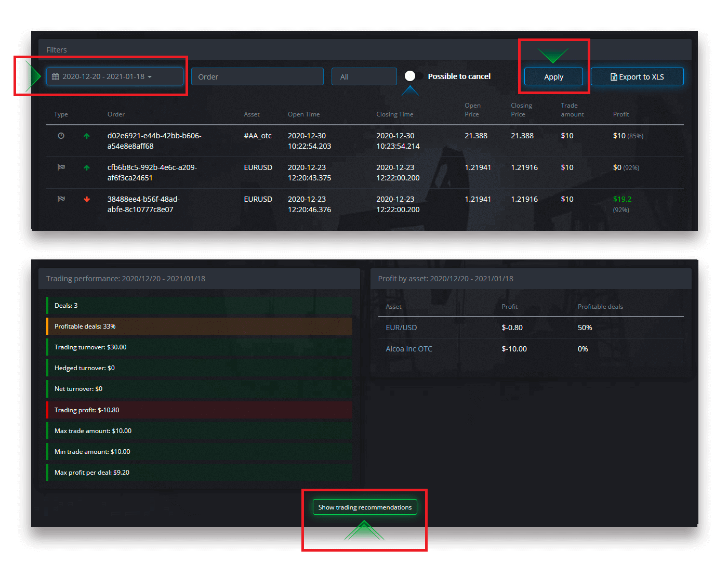
Task: Click the $-0.80 profit for EUR/USD
Action: pos(512,328)
